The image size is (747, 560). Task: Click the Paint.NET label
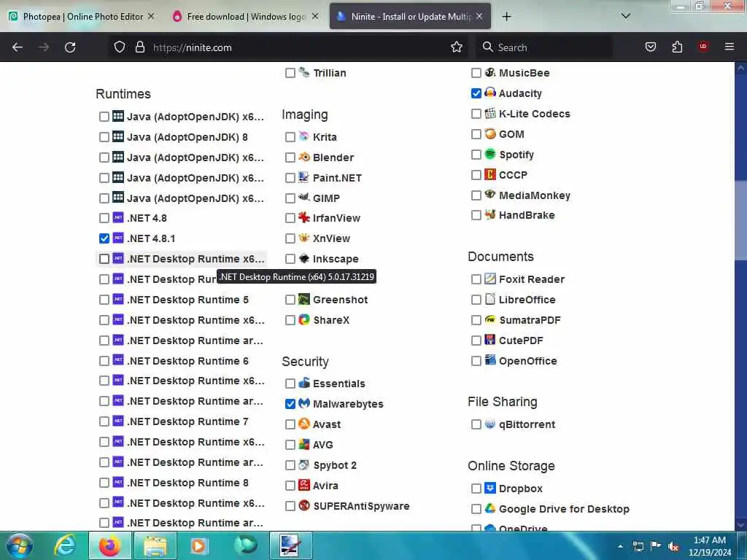tap(337, 178)
